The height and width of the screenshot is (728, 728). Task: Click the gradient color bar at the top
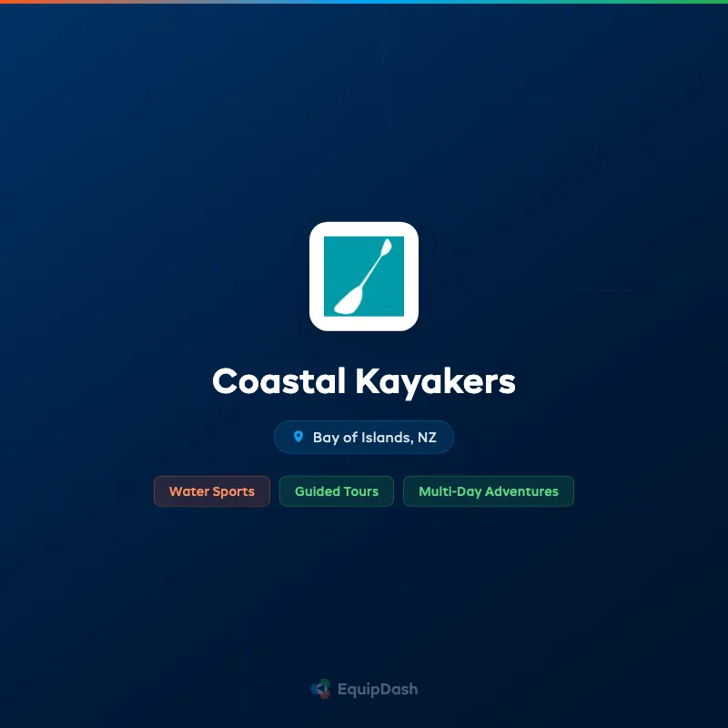click(x=364, y=3)
